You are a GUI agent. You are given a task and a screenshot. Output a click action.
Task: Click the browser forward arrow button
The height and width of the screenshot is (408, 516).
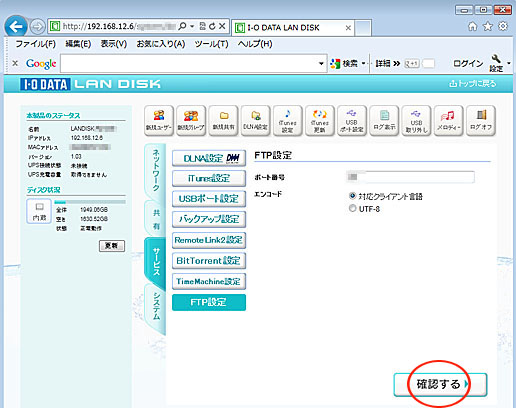[x=37, y=27]
